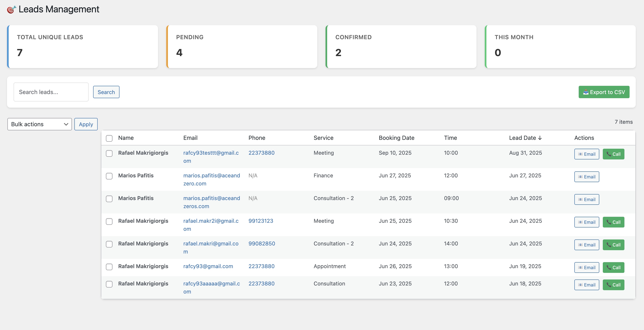Open email link rafcy93testtt@gmail.com
This screenshot has width=644, height=330.
coord(211,157)
